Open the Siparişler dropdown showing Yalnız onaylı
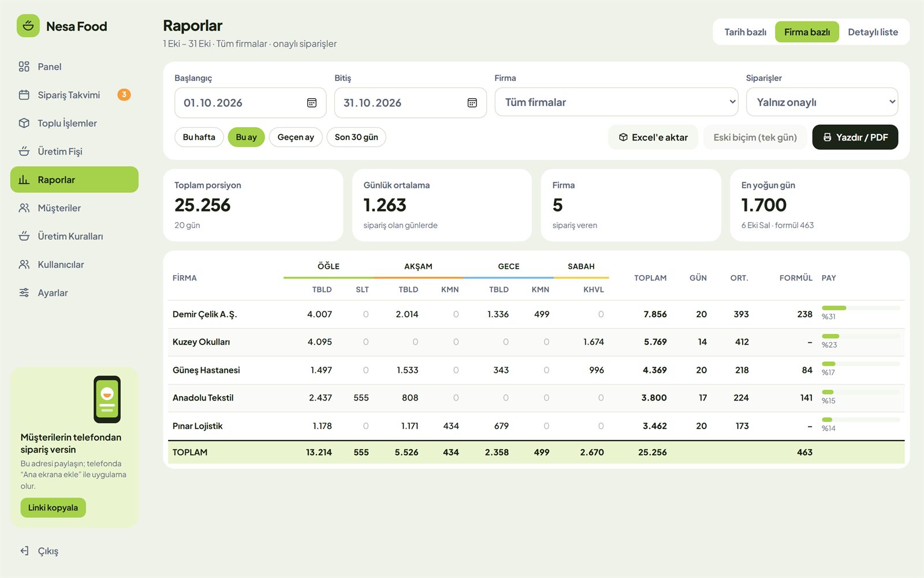The height and width of the screenshot is (578, 924). 822,102
